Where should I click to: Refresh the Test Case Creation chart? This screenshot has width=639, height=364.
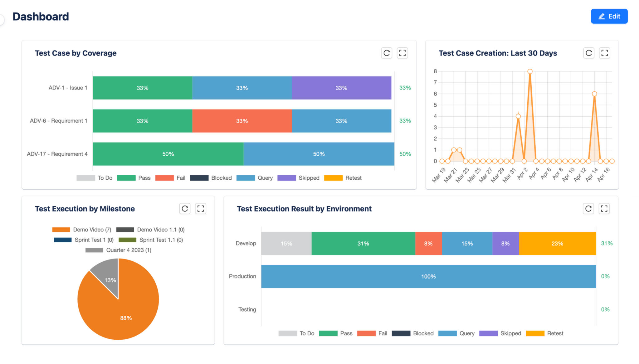[x=589, y=53]
